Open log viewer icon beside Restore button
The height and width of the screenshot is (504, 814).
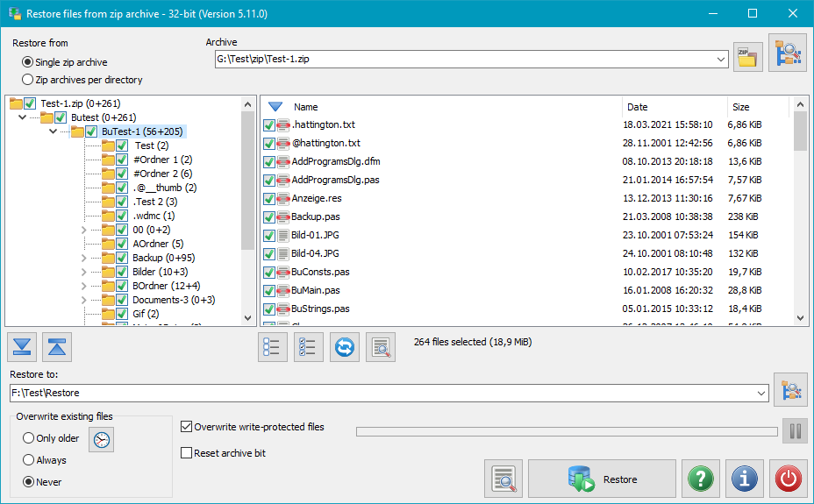[503, 478]
